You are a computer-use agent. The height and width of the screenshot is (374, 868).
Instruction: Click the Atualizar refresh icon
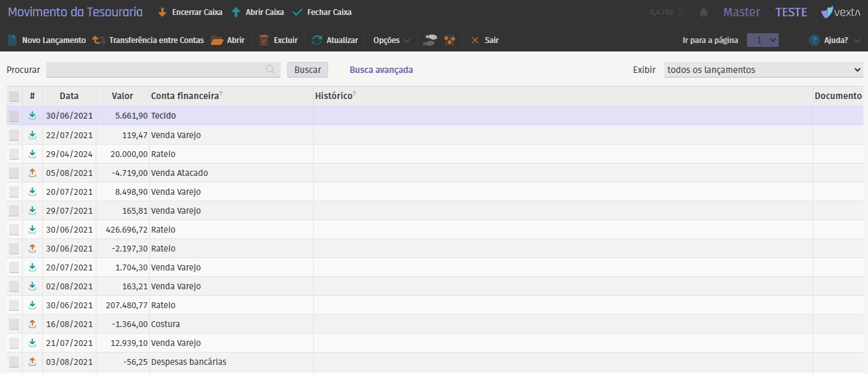click(x=317, y=40)
